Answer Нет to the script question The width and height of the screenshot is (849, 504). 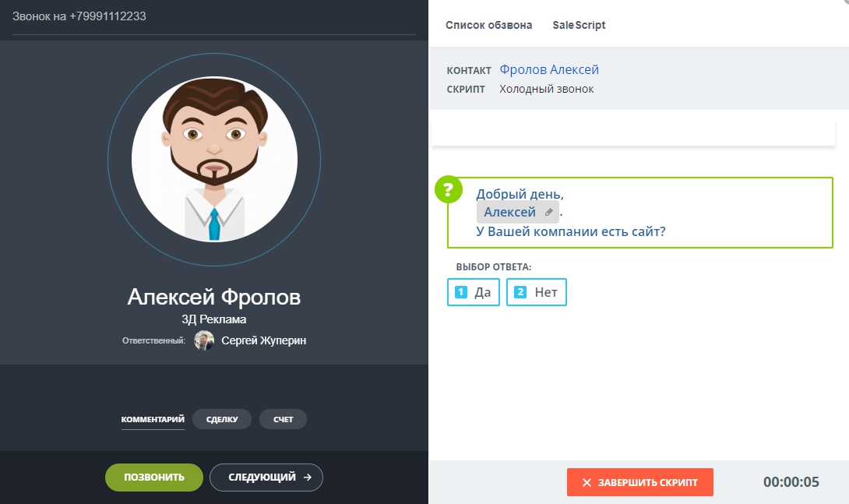[x=537, y=292]
